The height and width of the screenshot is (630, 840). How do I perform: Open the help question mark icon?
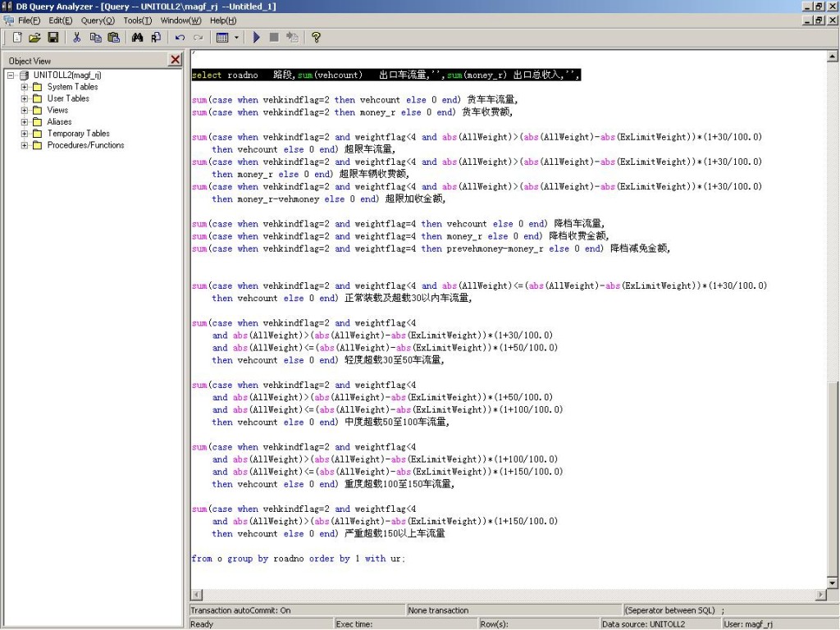pyautogui.click(x=316, y=38)
